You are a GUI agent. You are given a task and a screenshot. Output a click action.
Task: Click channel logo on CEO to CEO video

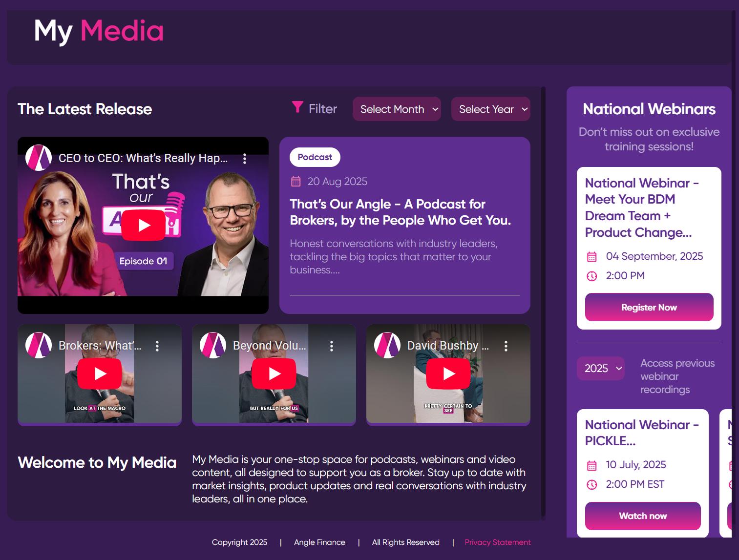[39, 158]
